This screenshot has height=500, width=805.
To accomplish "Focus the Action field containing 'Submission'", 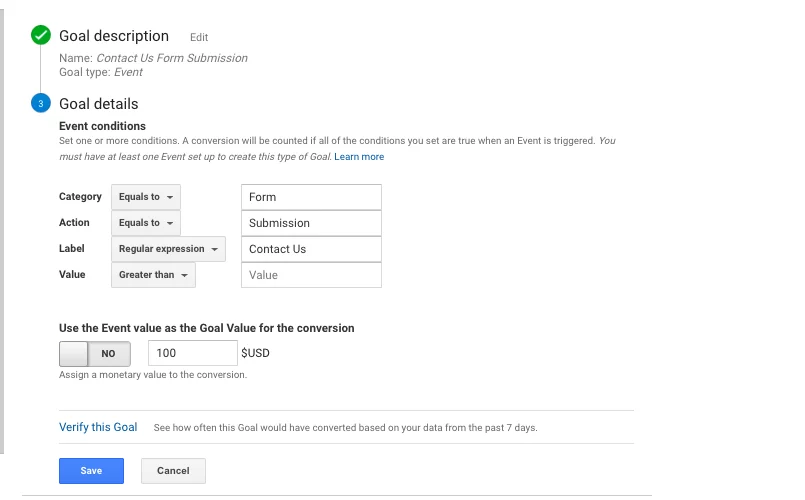I will tap(311, 223).
